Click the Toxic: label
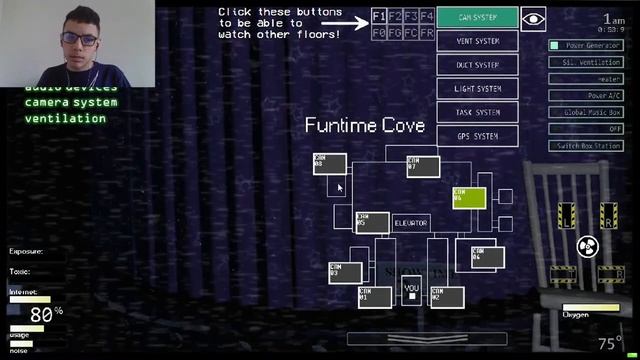This screenshot has height=360, width=640. click(20, 271)
